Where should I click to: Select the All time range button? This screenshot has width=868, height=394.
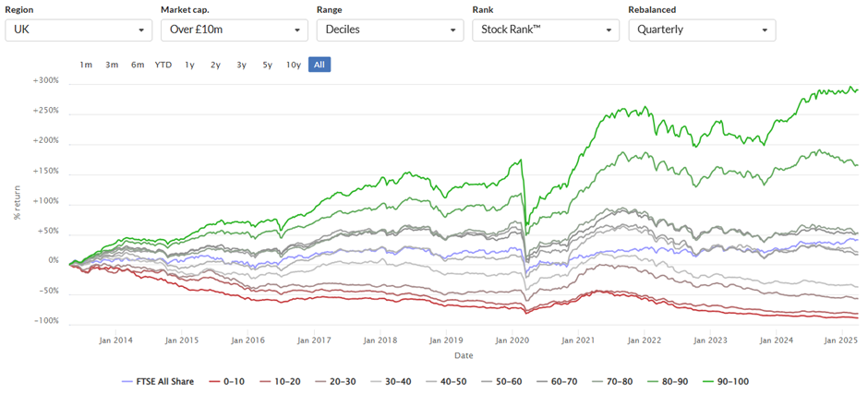[319, 65]
